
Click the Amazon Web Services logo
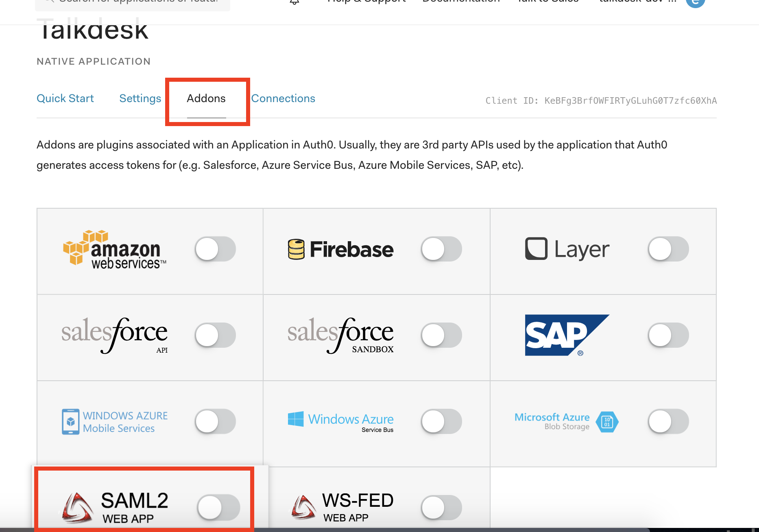tap(115, 250)
